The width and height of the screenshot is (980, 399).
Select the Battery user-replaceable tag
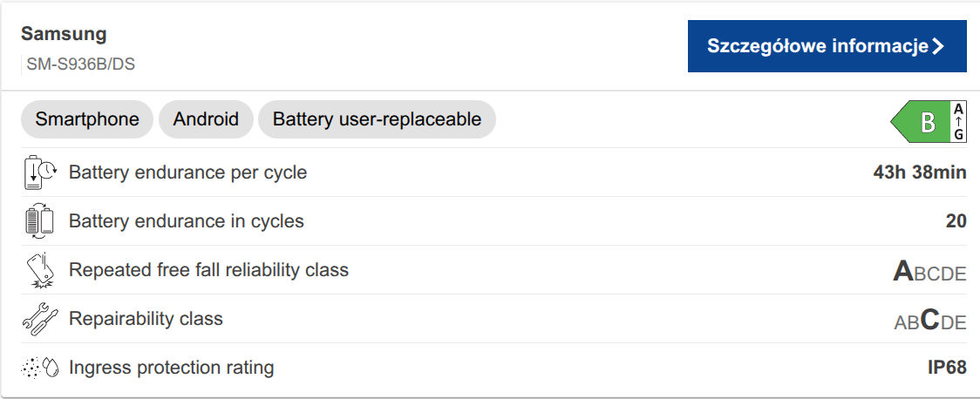click(377, 119)
